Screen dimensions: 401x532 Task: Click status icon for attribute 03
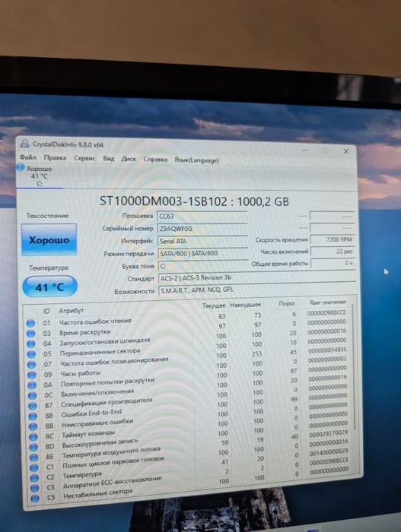(31, 334)
